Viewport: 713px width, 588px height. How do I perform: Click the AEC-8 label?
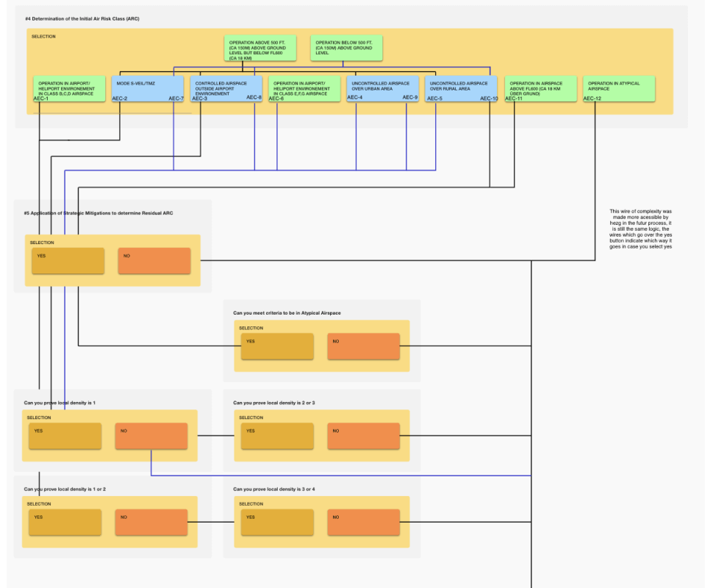tap(254, 97)
